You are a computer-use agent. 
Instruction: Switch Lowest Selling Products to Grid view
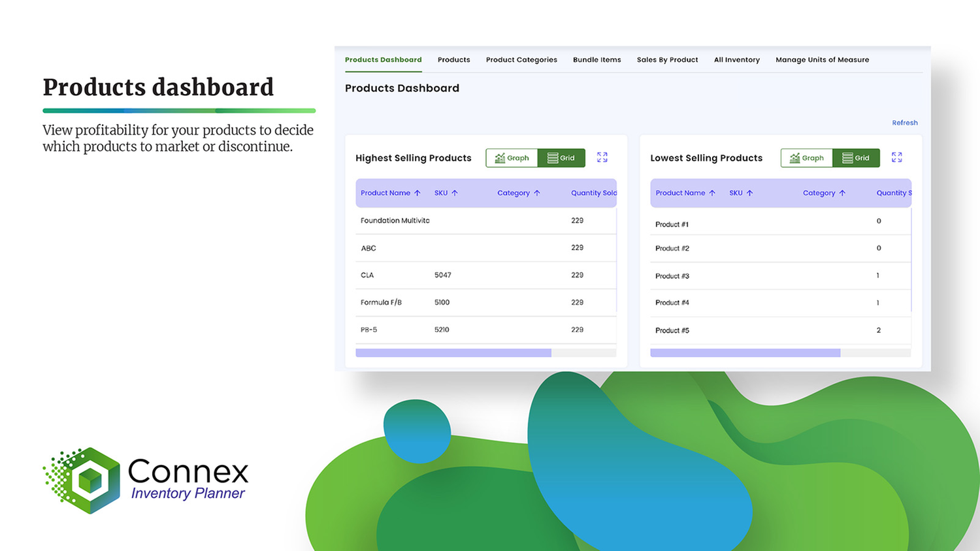click(x=856, y=158)
